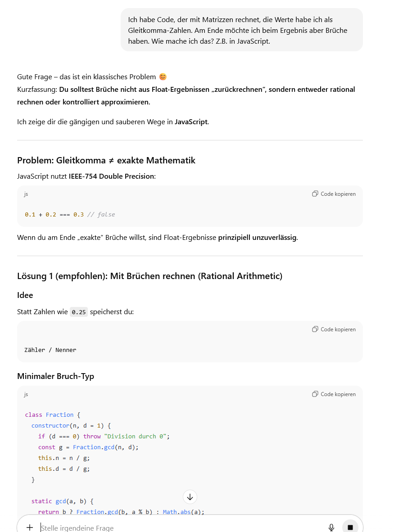Focus the 'Stelle irgendeine Frage' input
394x532 pixels.
point(180,528)
